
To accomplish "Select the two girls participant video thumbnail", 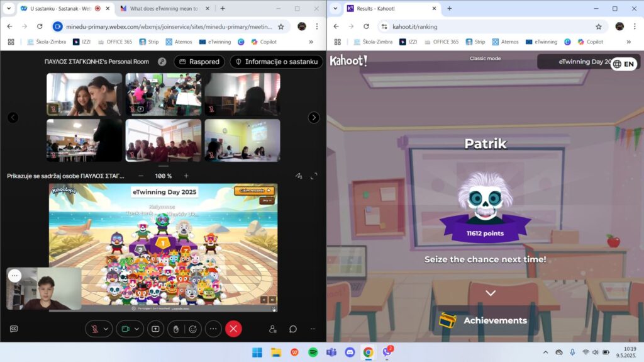I will pos(84,94).
